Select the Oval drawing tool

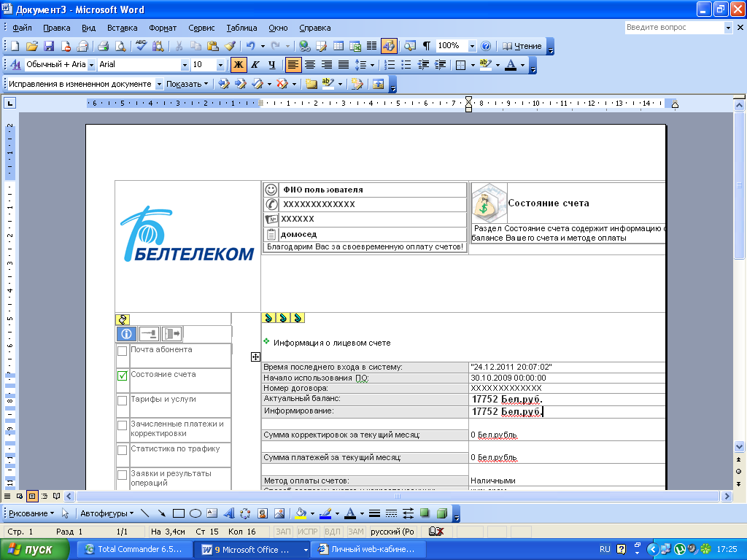(196, 513)
